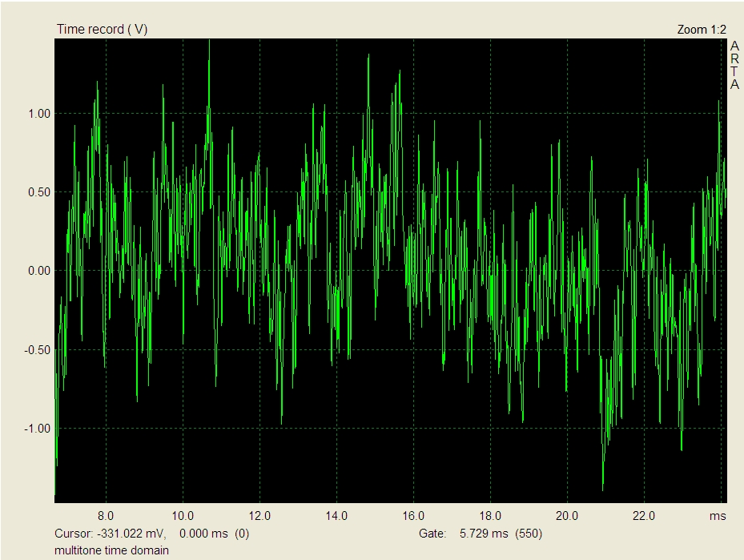The width and height of the screenshot is (744, 560).
Task: Click the "0.00" voltage axis label
Action: pyautogui.click(x=39, y=271)
